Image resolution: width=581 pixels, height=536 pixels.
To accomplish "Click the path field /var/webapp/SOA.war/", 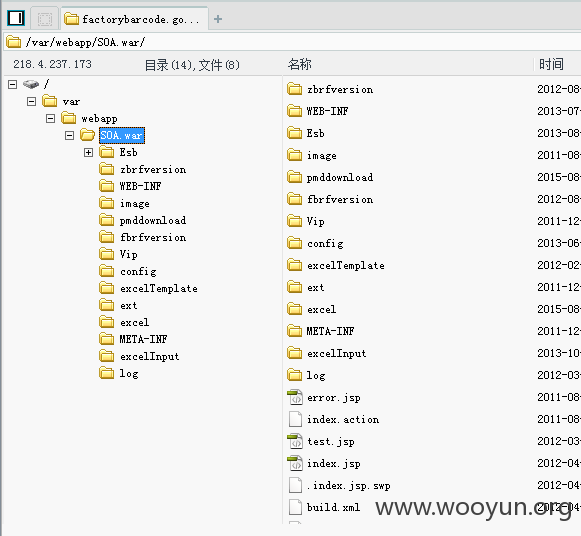I will tap(293, 42).
